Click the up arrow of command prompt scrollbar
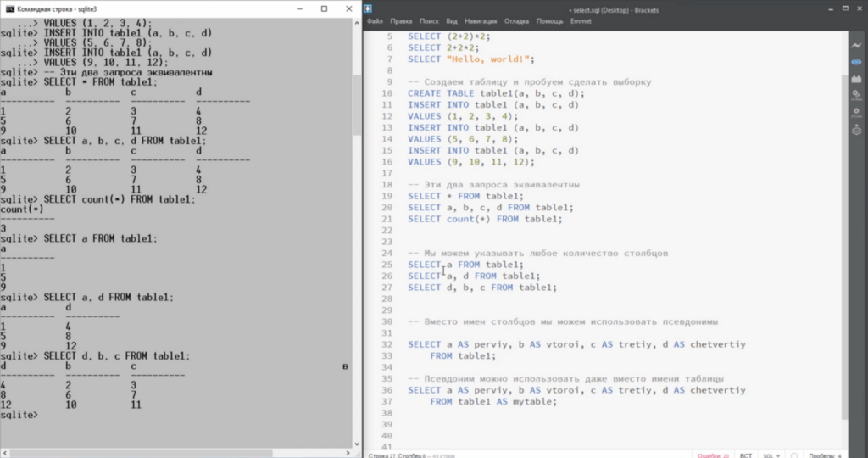868x458 pixels. 357,23
